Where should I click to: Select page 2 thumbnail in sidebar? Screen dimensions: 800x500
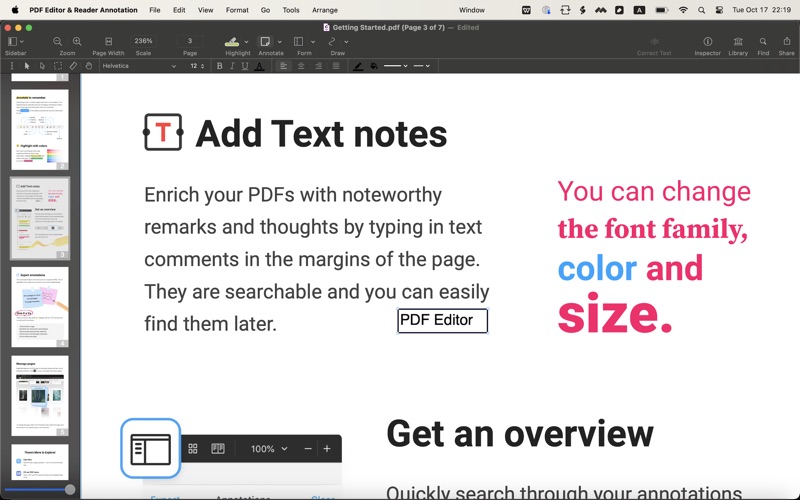[x=40, y=130]
